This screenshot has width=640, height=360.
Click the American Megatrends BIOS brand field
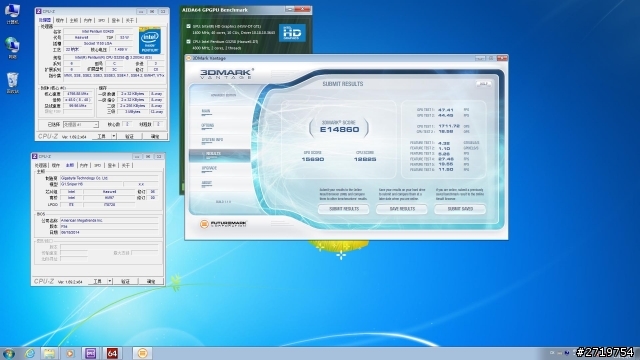(x=109, y=220)
